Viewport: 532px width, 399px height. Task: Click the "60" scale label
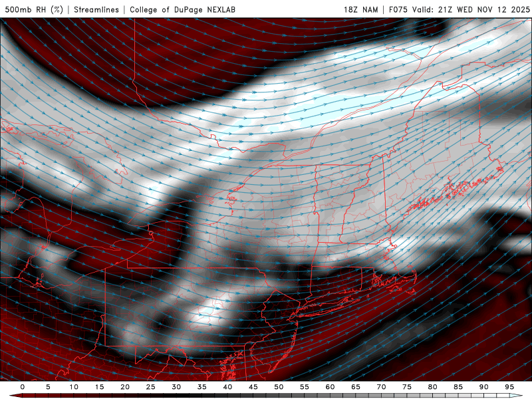pyautogui.click(x=330, y=387)
